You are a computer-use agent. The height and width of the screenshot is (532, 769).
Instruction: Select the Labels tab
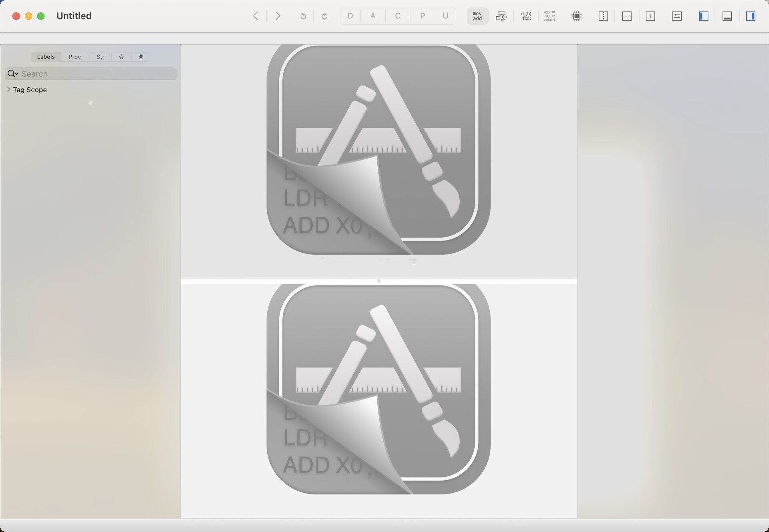point(46,57)
